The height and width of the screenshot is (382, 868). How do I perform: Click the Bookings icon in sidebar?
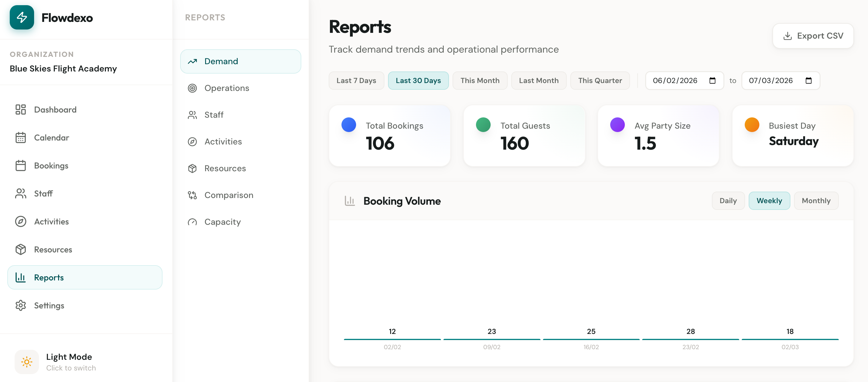click(21, 165)
